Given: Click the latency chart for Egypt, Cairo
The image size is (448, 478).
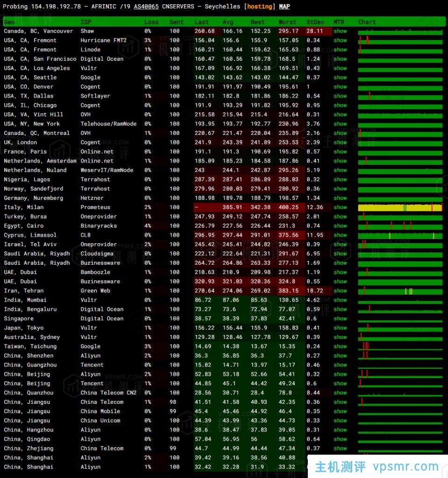Looking at the screenshot, I should 400,226.
